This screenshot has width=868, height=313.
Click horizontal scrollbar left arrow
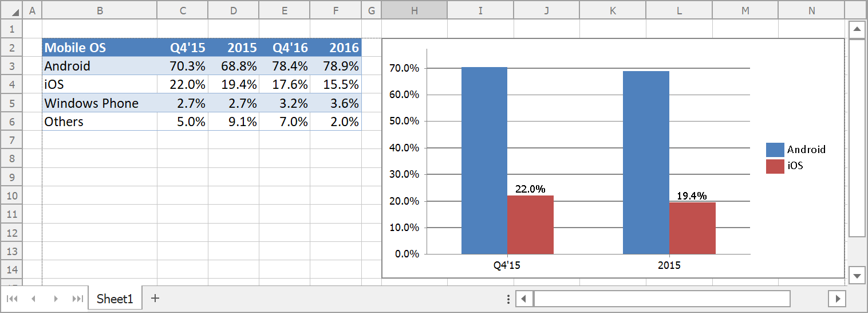[x=524, y=299]
